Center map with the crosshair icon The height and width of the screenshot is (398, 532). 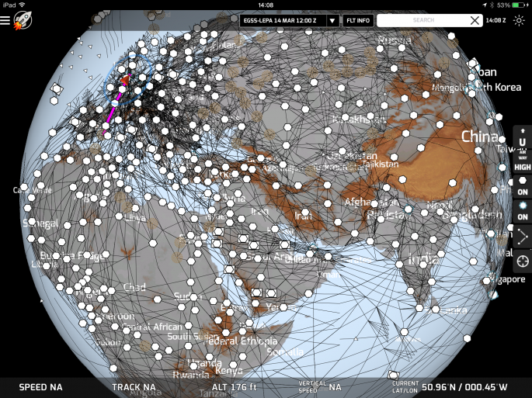coord(522,261)
